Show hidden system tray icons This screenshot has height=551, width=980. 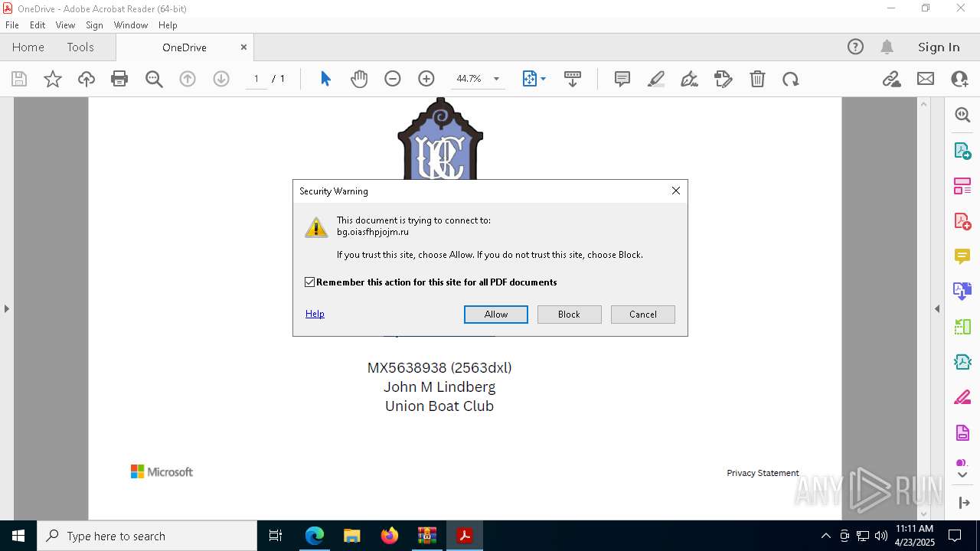tap(825, 536)
